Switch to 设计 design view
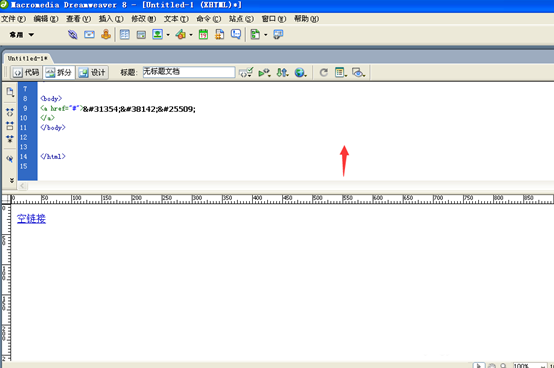554x368 pixels. (93, 72)
